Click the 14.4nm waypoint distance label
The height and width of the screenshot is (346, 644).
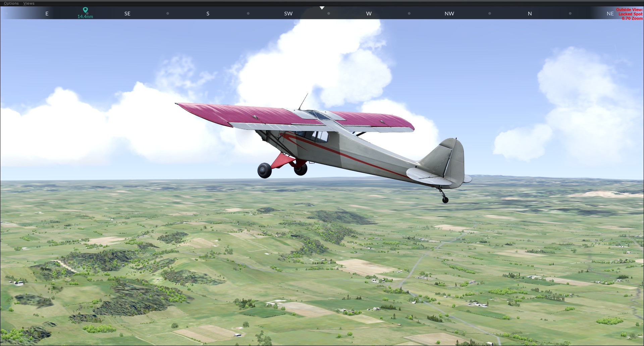pos(85,16)
